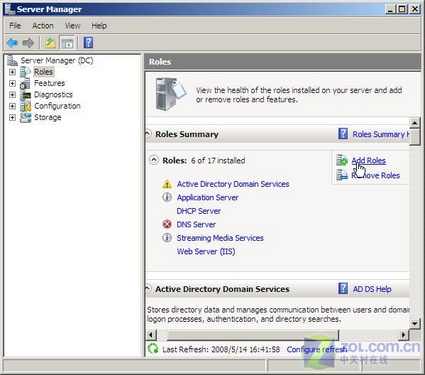
Task: Open the AD DS Help link
Action: 372,289
